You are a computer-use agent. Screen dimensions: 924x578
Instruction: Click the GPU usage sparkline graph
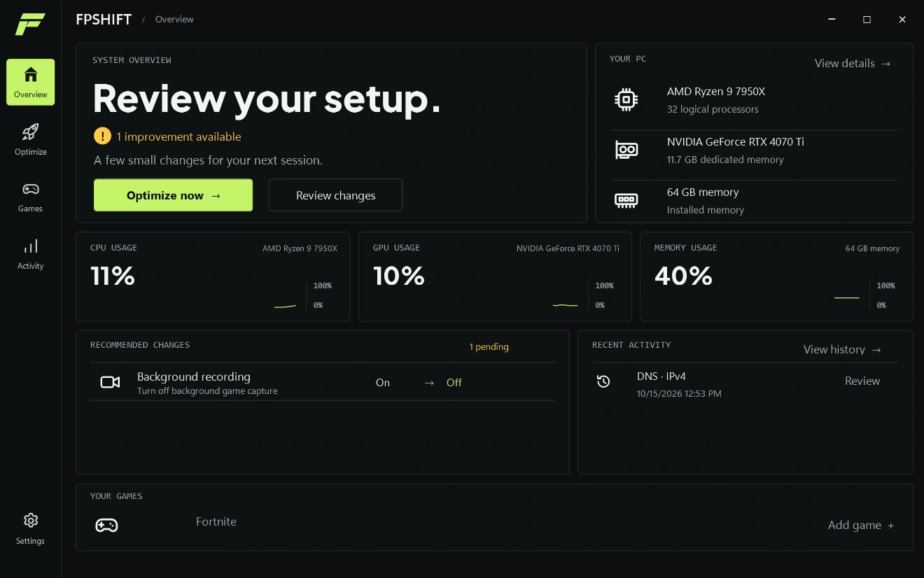coord(566,305)
